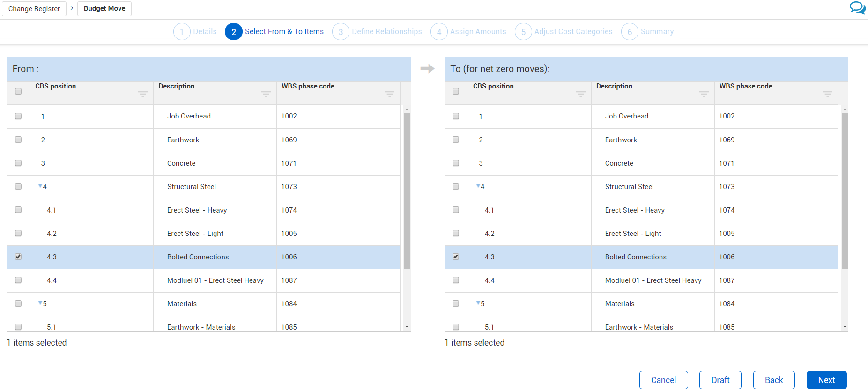Uncheck Bolted Connections in From table
The width and height of the screenshot is (868, 390).
point(18,257)
